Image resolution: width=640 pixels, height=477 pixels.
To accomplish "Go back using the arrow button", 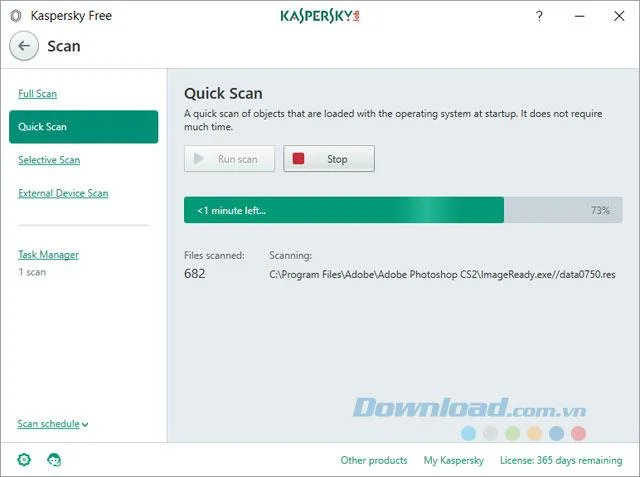I will tap(24, 46).
